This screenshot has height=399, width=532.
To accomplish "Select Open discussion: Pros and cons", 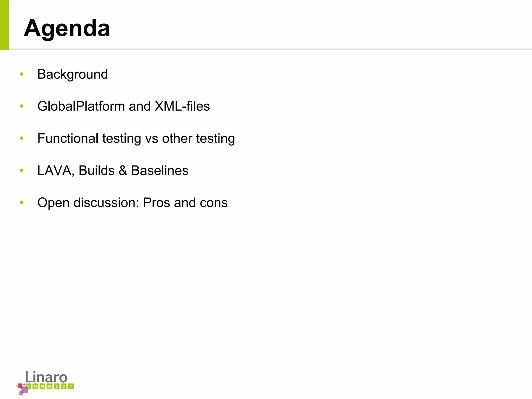I will 132,203.
